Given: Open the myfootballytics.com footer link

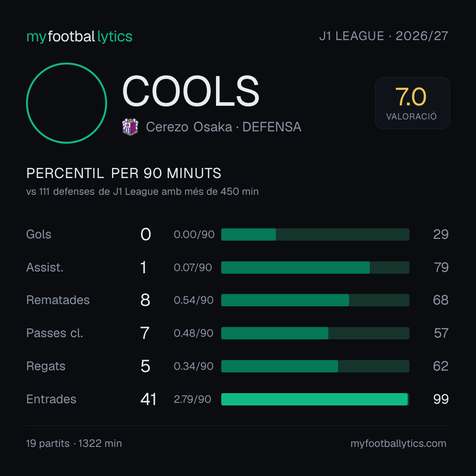Looking at the screenshot, I should pyautogui.click(x=398, y=443).
